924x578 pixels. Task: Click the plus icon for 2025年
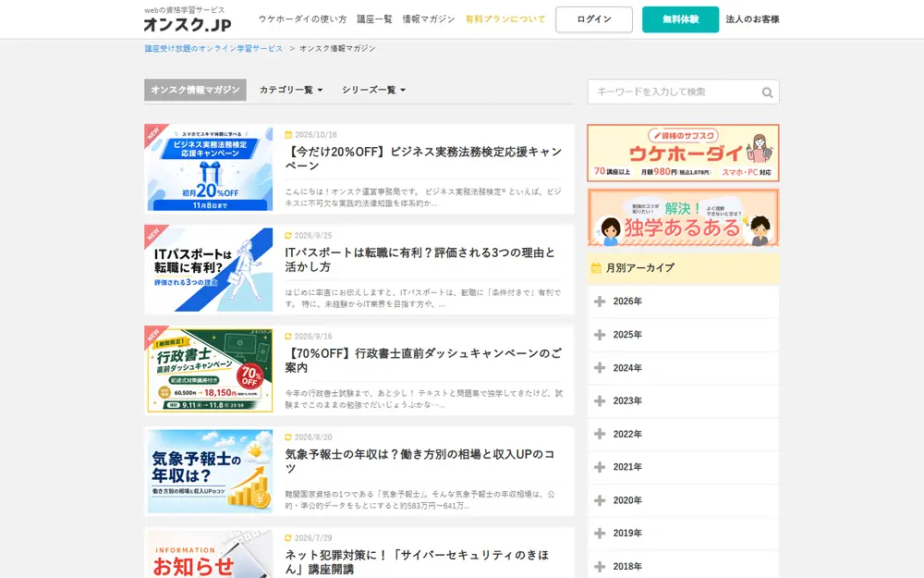coord(600,335)
